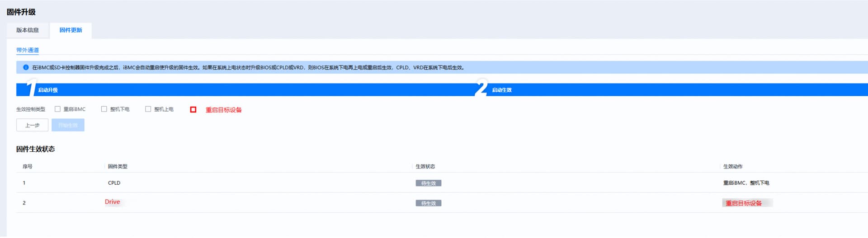Select the 固件更新 tab
This screenshot has width=868, height=238.
71,30
